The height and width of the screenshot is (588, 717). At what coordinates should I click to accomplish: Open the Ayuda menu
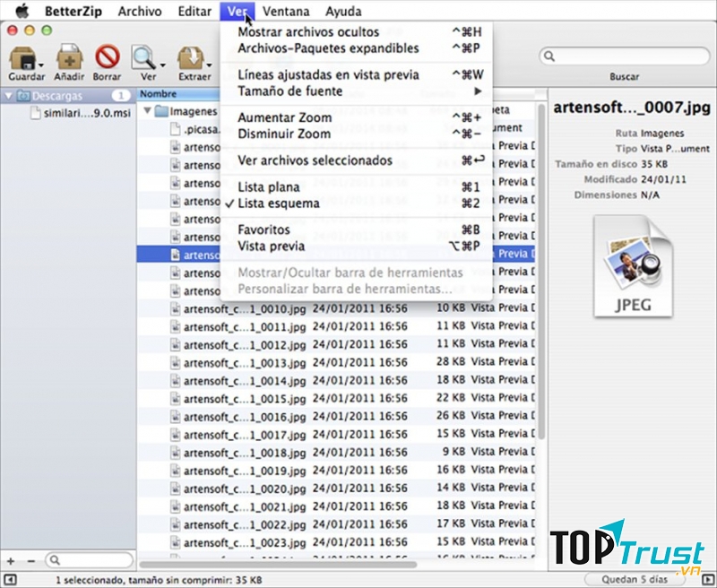tap(343, 11)
